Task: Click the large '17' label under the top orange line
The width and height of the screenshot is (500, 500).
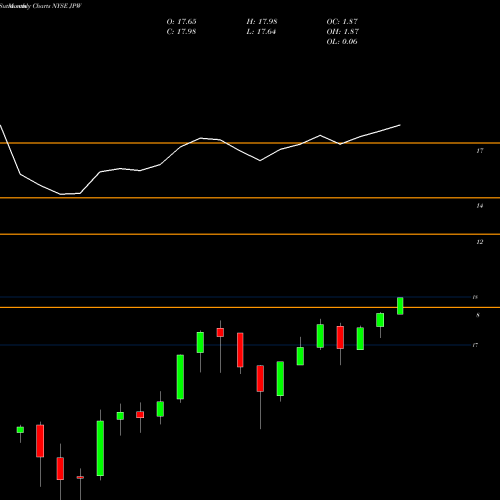Action: pyautogui.click(x=479, y=151)
